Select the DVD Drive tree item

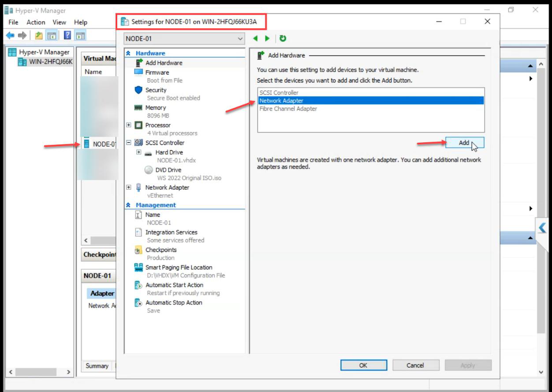click(x=168, y=170)
